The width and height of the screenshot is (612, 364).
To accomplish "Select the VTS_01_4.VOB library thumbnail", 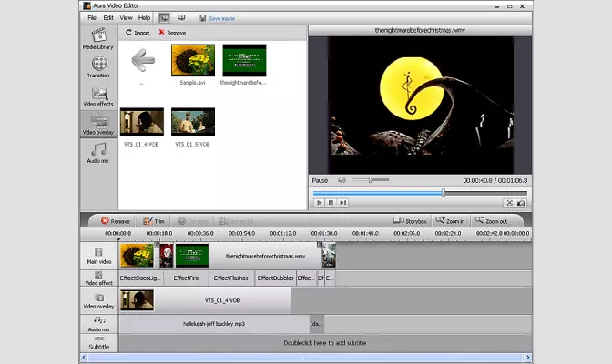I will [142, 122].
